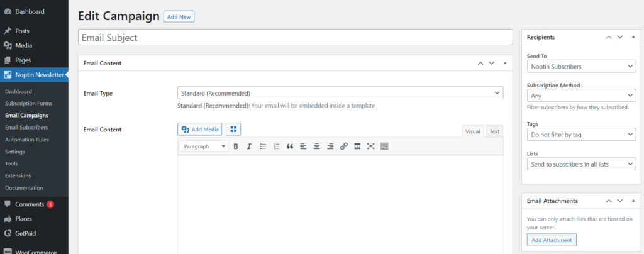644x254 pixels.
Task: Insert or edit link
Action: (344, 146)
